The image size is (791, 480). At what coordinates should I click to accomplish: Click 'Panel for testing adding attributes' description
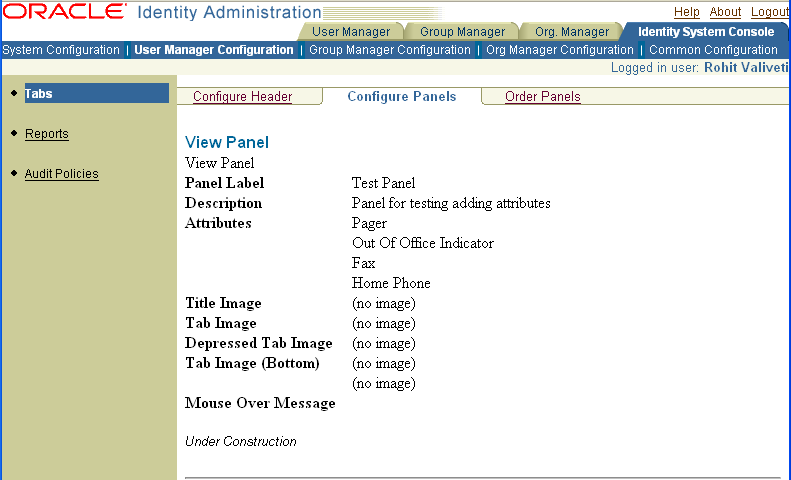pos(451,203)
